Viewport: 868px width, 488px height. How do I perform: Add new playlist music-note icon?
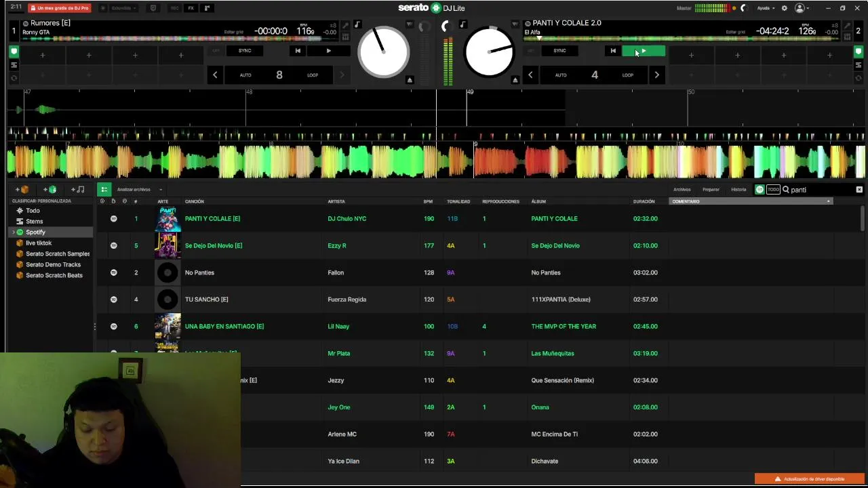point(78,190)
